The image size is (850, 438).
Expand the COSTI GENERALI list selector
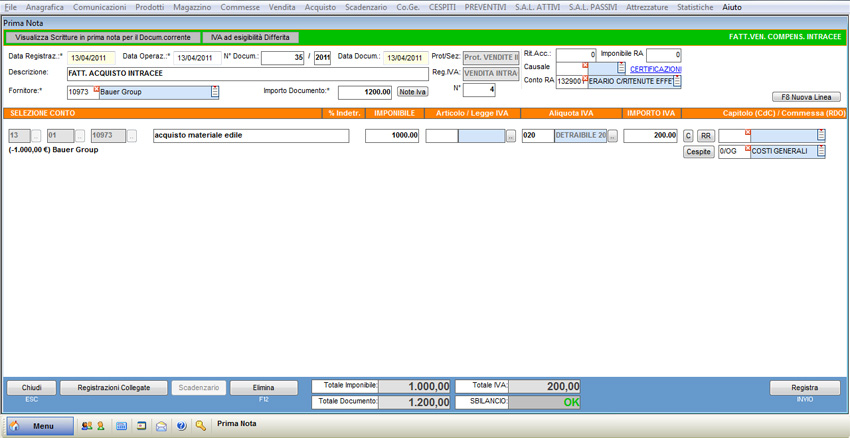pos(821,152)
